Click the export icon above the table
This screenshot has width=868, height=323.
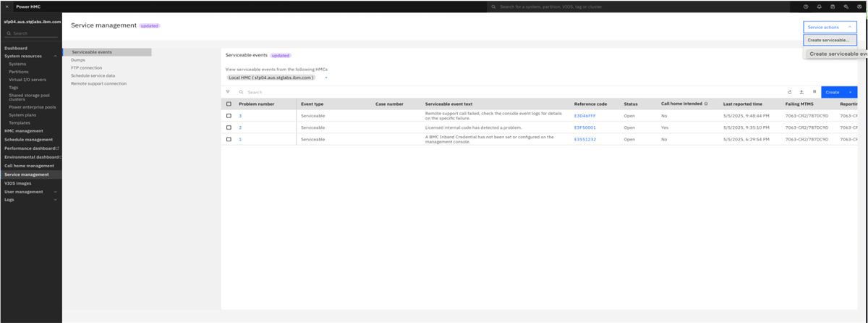[x=801, y=92]
